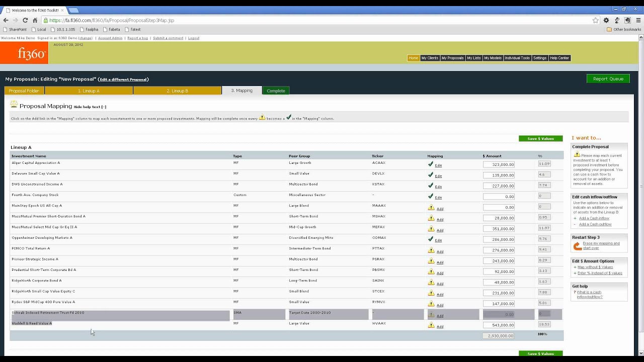
Task: Click the Report Queue button
Action: (x=608, y=78)
